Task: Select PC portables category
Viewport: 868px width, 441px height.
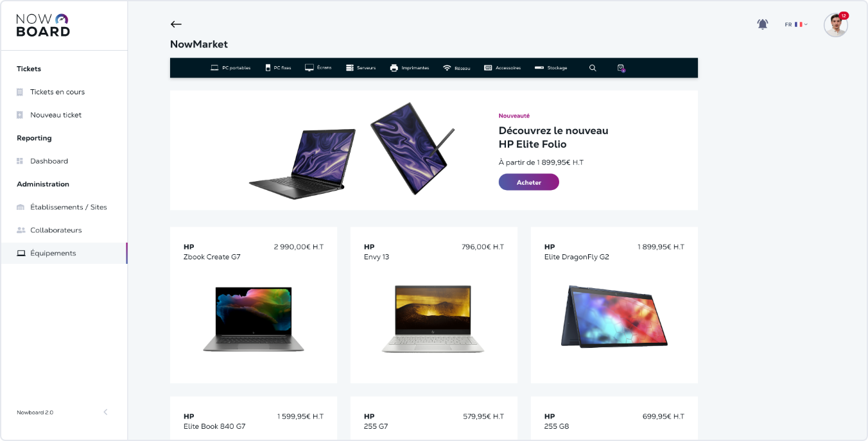Action: [230, 68]
